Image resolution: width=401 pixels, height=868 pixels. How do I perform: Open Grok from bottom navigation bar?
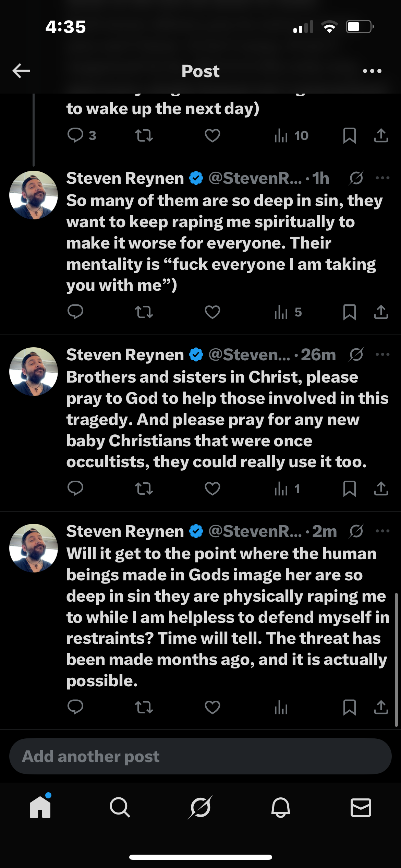[200, 807]
